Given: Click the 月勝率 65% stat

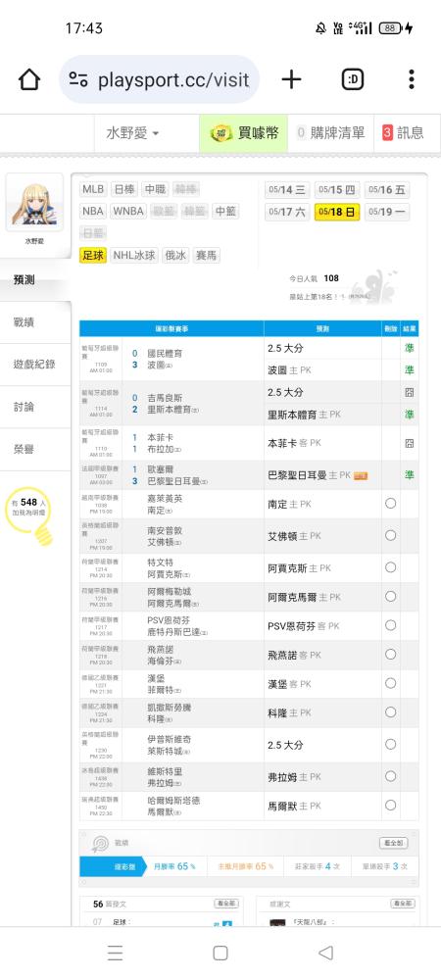Looking at the screenshot, I should [174, 867].
